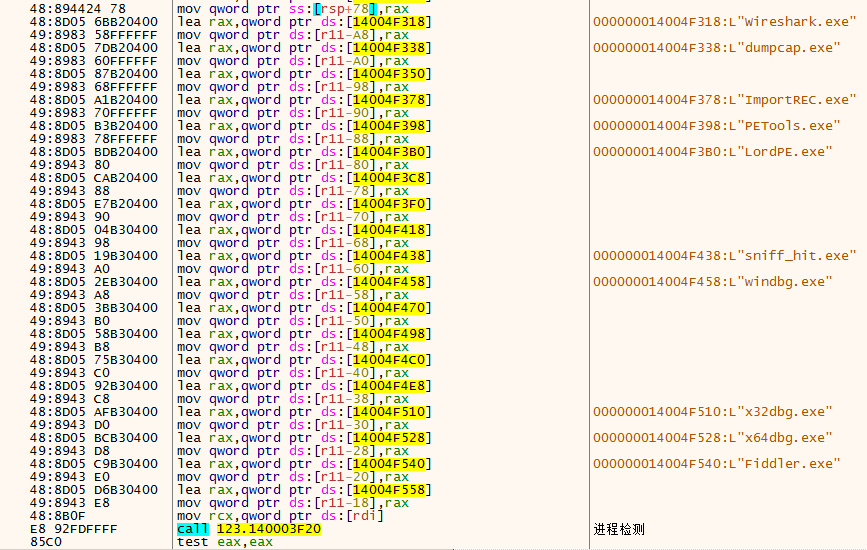Select the dumpcap.exe string comment
Viewport: 867px width, 550px height.
coord(717,48)
